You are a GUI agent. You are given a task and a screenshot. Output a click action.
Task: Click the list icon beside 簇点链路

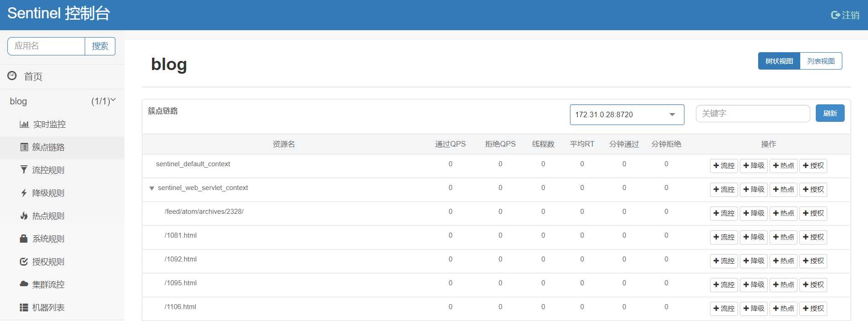[x=24, y=147]
